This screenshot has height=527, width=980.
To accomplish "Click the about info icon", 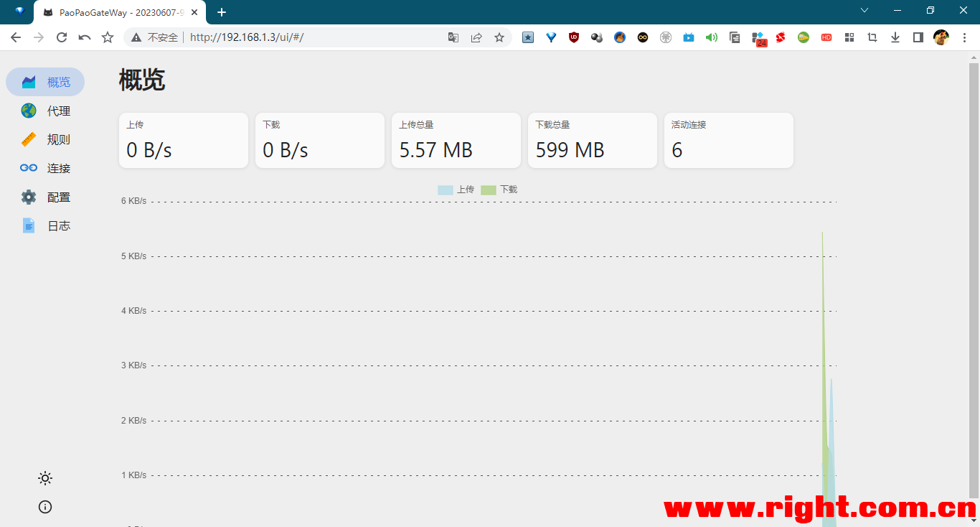I will click(x=45, y=507).
